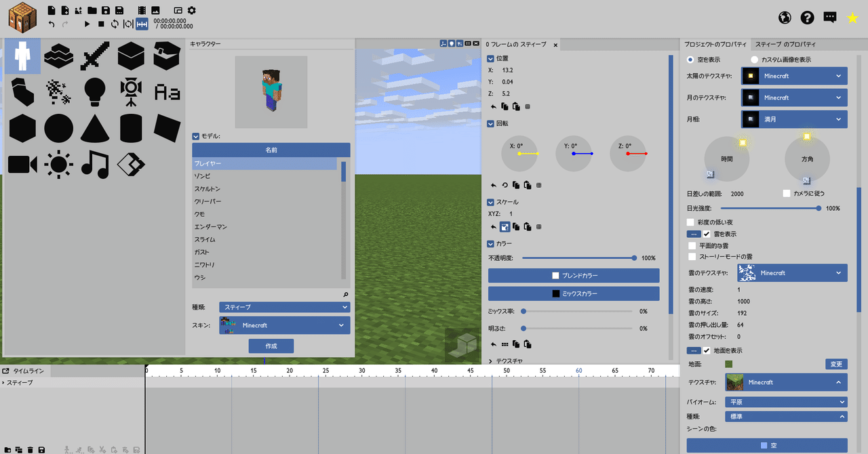
Task: Select the Camera workbench icon
Action: [22, 164]
